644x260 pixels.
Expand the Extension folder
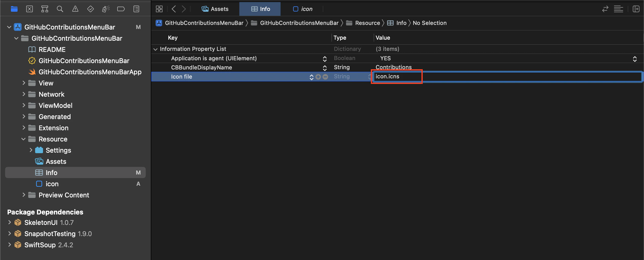pos(24,128)
